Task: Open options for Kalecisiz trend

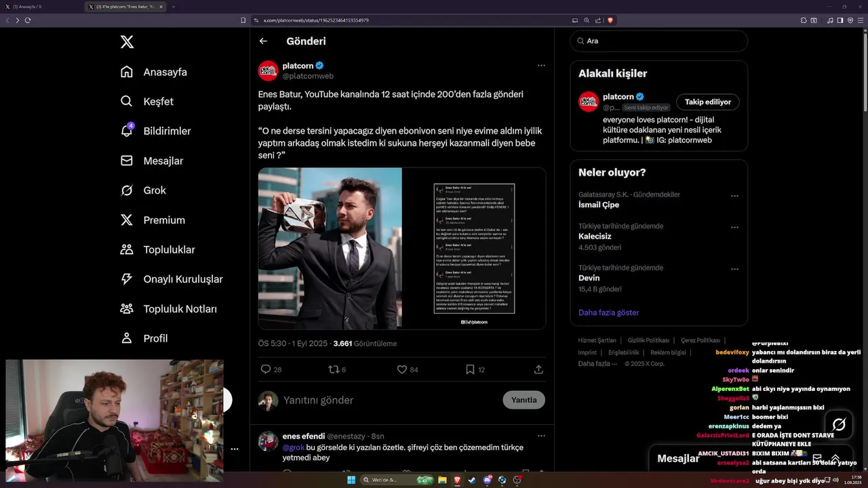Action: tap(734, 227)
